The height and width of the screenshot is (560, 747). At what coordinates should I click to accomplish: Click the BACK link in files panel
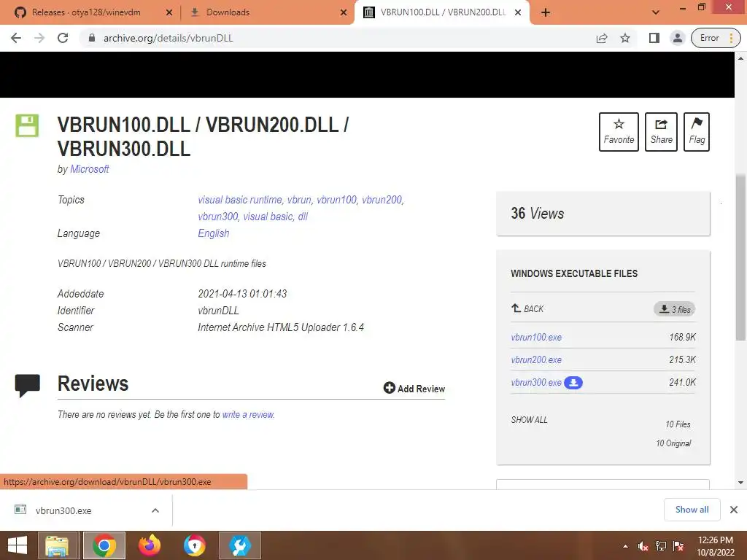pos(527,308)
